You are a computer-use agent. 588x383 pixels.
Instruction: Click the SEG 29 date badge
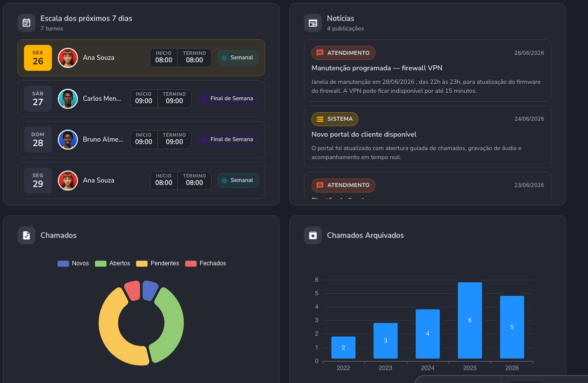[x=38, y=180]
